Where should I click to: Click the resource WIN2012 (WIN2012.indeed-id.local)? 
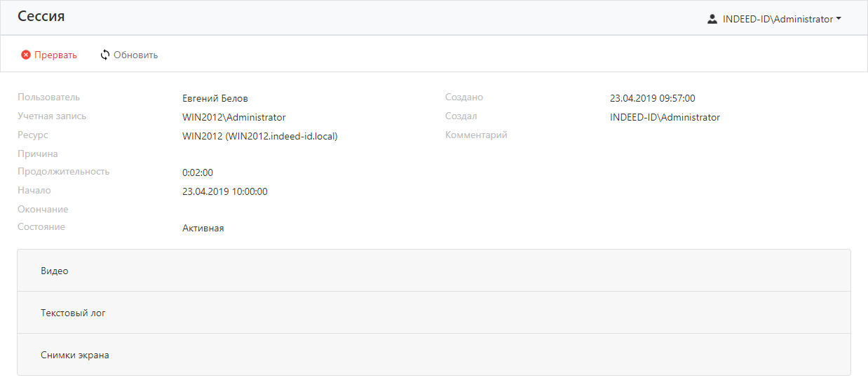[x=259, y=136]
